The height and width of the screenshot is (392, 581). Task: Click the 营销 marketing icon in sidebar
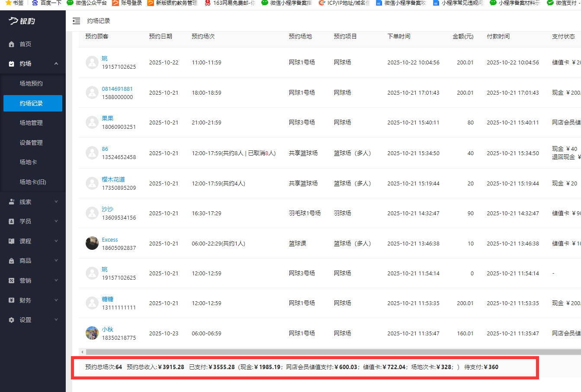coord(12,280)
